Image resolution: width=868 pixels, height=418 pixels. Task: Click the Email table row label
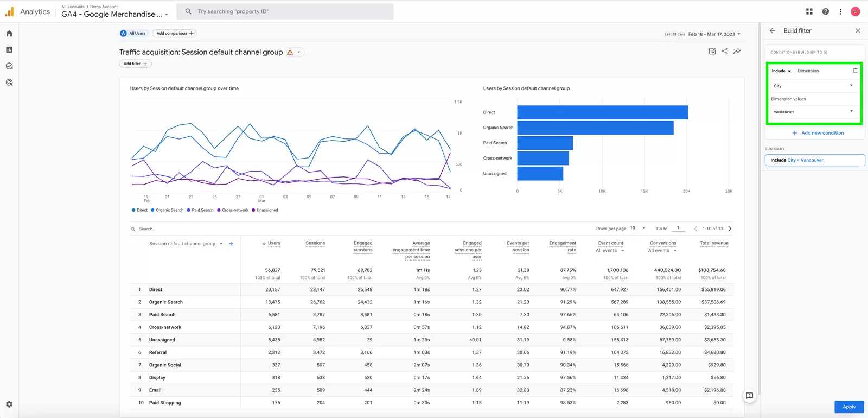155,390
